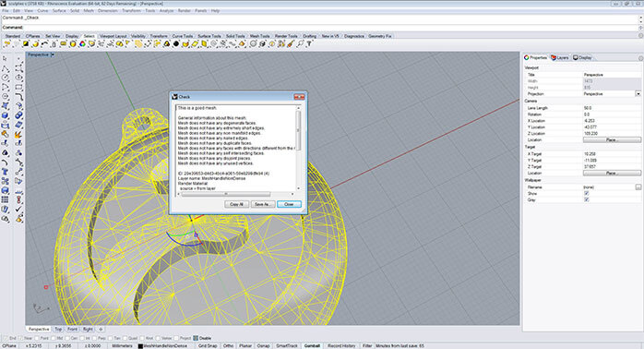Click the wallpaper Filename browse button
644x349 pixels.
pyautogui.click(x=638, y=187)
